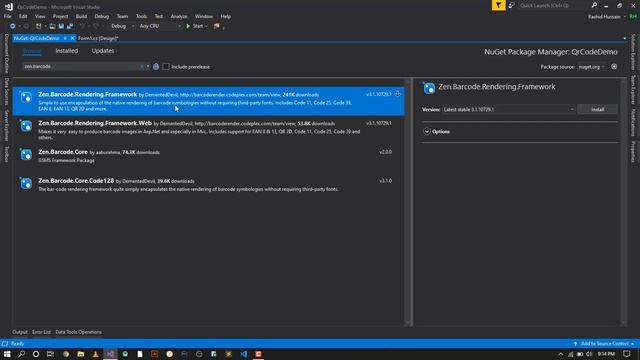Viewport: 640px width, 360px height.
Task: Open the Error List panel tab
Action: pos(42,332)
